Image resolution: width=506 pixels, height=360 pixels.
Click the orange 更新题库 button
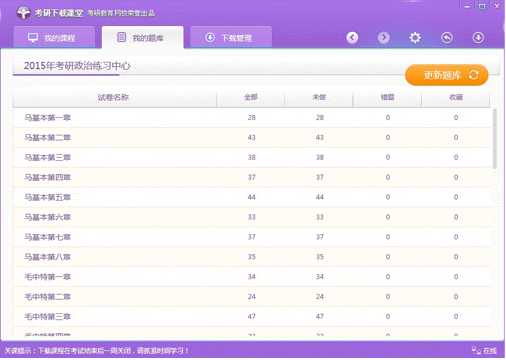tap(447, 75)
